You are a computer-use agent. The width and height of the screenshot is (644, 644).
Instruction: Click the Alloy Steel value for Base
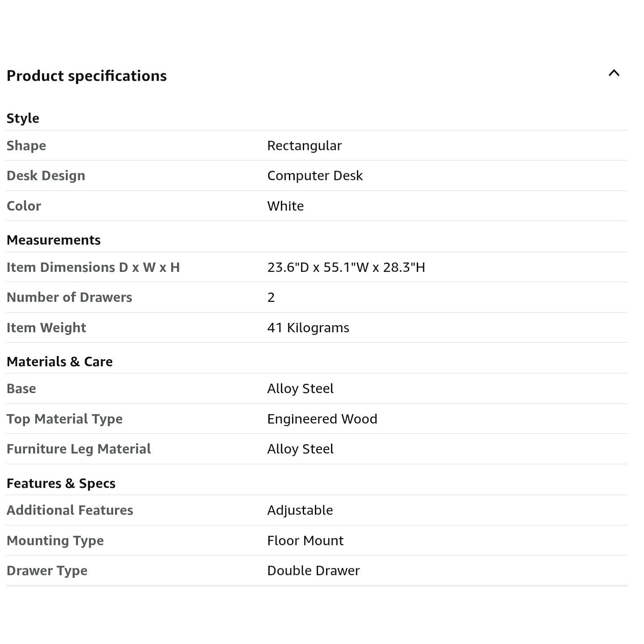tap(300, 389)
